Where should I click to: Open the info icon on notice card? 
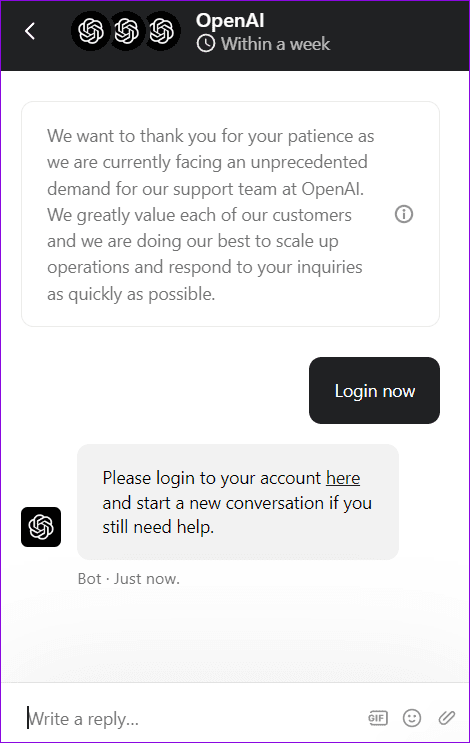click(x=404, y=214)
